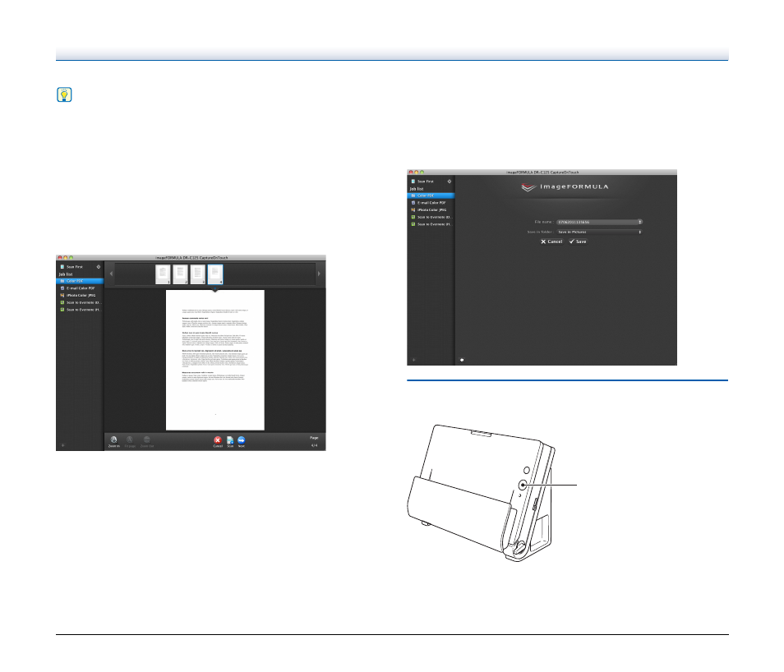Click the Job list heading in save window

coord(417,189)
